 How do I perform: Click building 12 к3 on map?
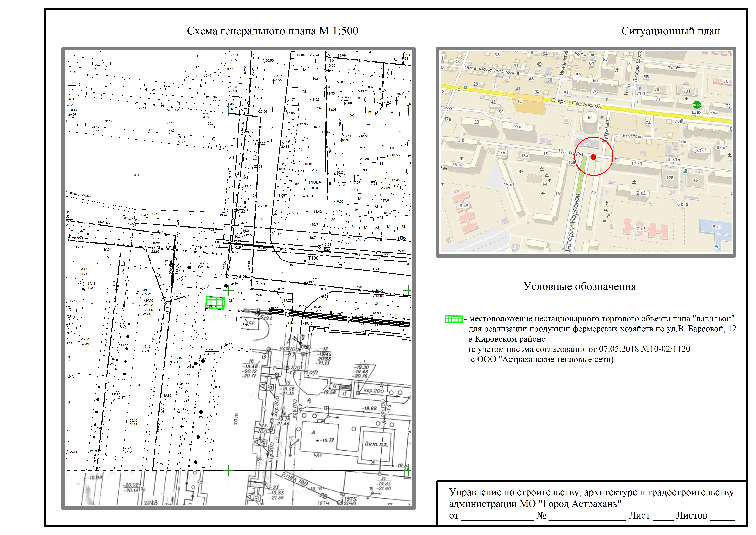[640, 229]
